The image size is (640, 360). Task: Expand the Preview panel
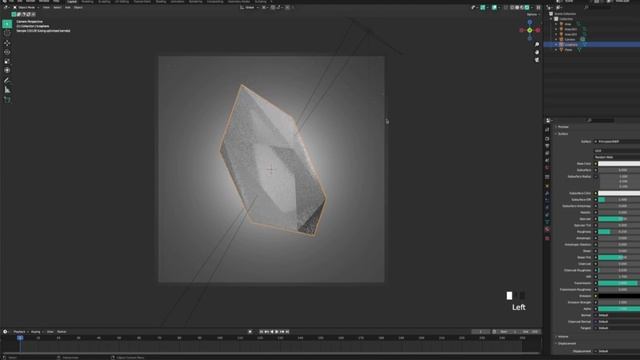click(x=562, y=127)
